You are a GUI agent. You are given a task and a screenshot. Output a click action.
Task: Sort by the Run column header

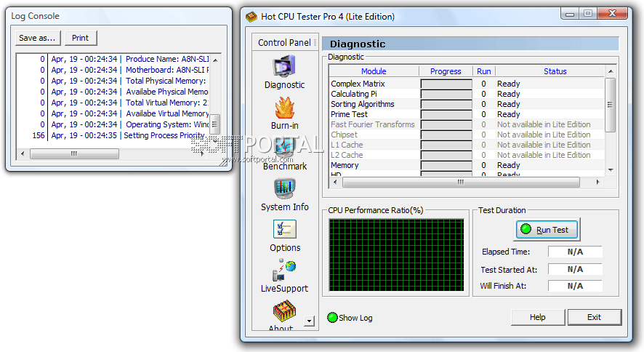484,71
